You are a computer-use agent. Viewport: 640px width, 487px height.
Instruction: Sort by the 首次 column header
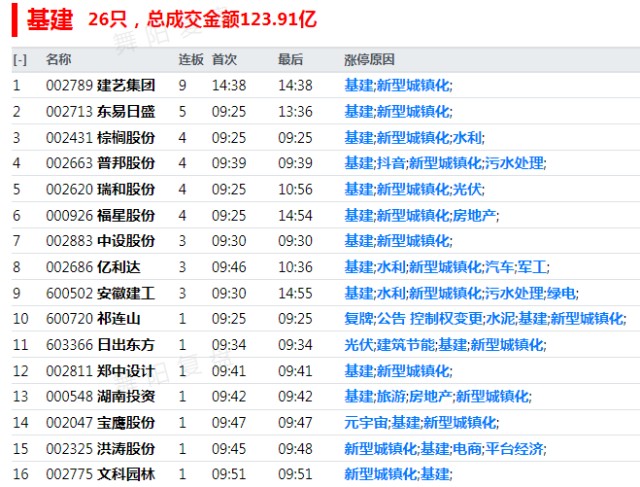(224, 59)
